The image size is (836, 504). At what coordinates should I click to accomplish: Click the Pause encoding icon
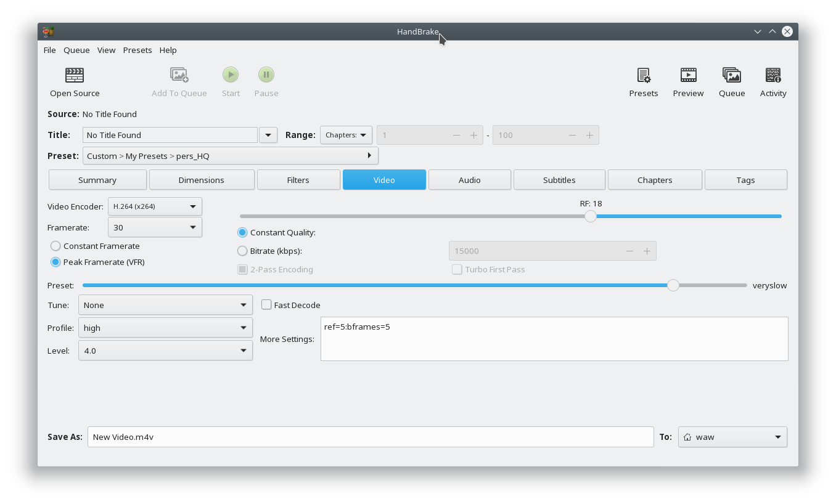pos(266,75)
